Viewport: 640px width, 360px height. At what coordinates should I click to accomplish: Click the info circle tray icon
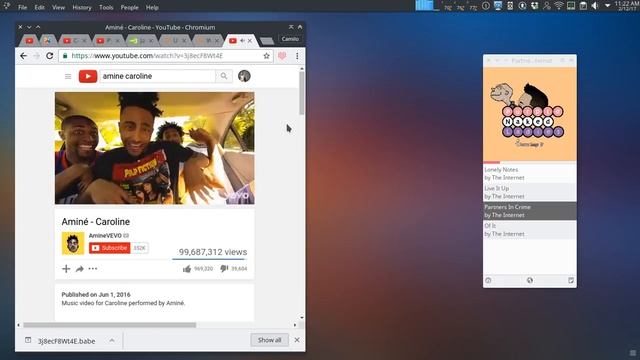[486, 5]
